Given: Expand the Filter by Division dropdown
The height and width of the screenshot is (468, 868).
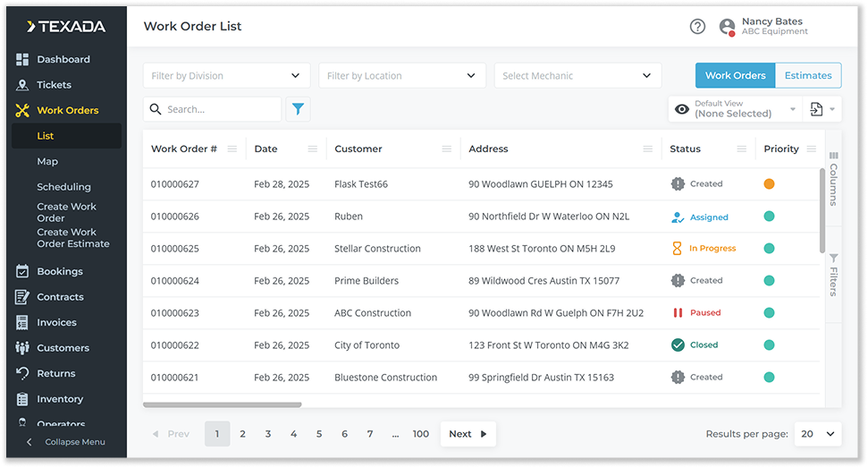Looking at the screenshot, I should pyautogui.click(x=226, y=76).
